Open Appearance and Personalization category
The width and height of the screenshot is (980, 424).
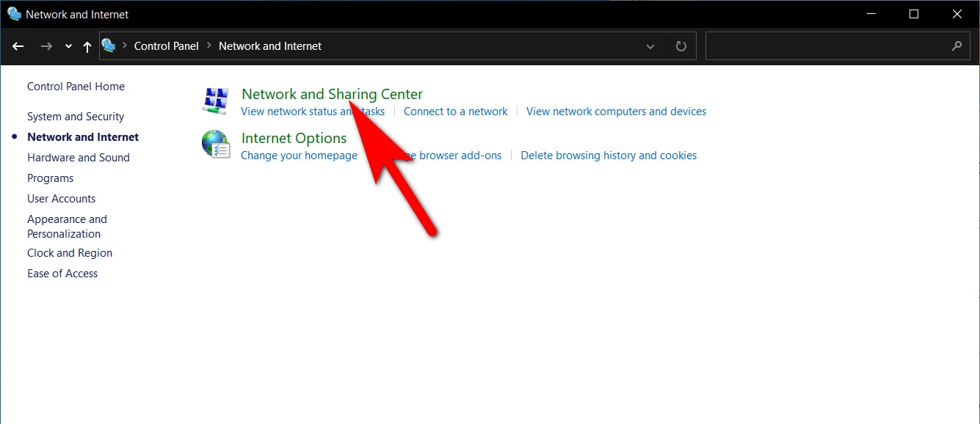tap(67, 227)
